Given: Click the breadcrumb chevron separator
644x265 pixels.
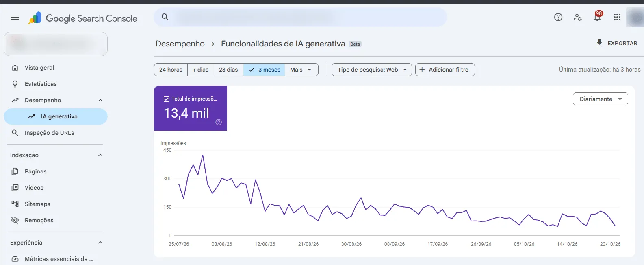Looking at the screenshot, I should (x=213, y=44).
